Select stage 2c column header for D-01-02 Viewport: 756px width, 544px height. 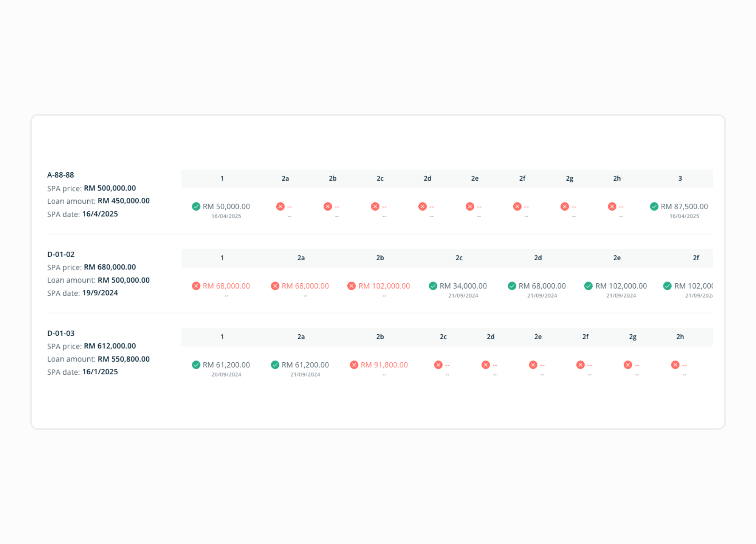tap(459, 258)
